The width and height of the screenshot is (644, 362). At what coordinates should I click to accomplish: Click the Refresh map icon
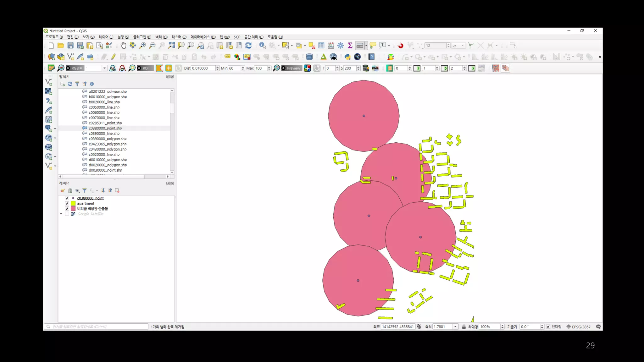[248, 46]
